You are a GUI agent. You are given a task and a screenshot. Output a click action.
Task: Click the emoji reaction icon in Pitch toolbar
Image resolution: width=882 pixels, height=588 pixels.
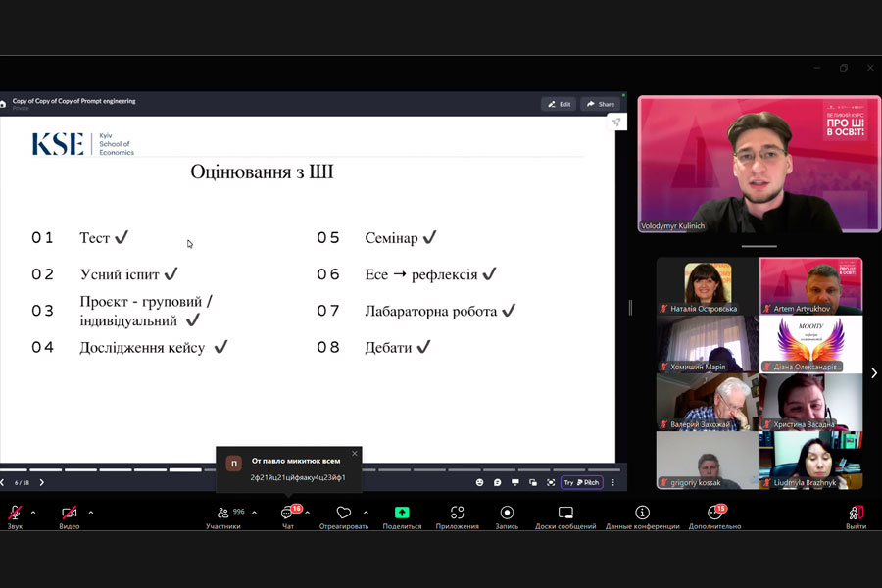480,483
